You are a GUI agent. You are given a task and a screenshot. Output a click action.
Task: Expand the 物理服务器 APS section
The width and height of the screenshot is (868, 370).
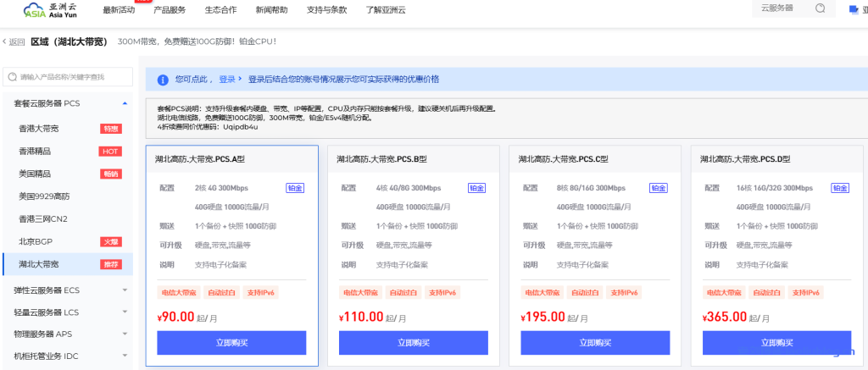(125, 334)
